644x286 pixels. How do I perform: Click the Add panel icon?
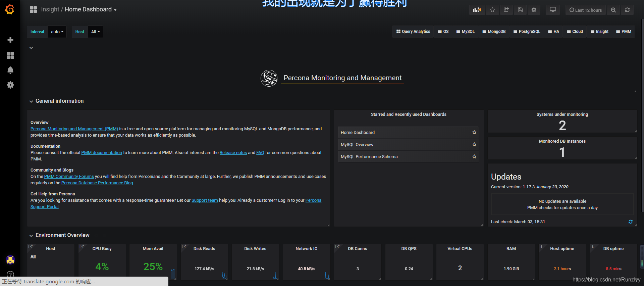[477, 10]
